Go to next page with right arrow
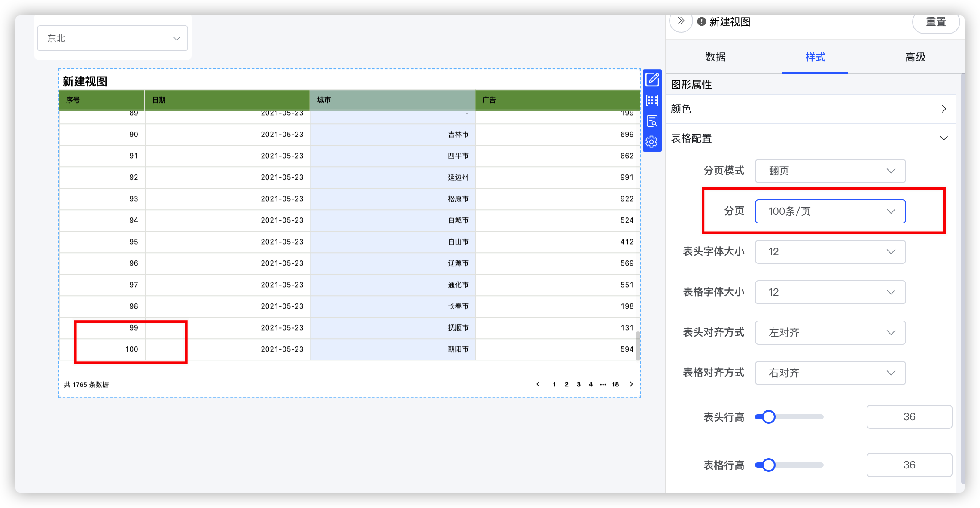Viewport: 980px width, 508px height. click(x=631, y=384)
